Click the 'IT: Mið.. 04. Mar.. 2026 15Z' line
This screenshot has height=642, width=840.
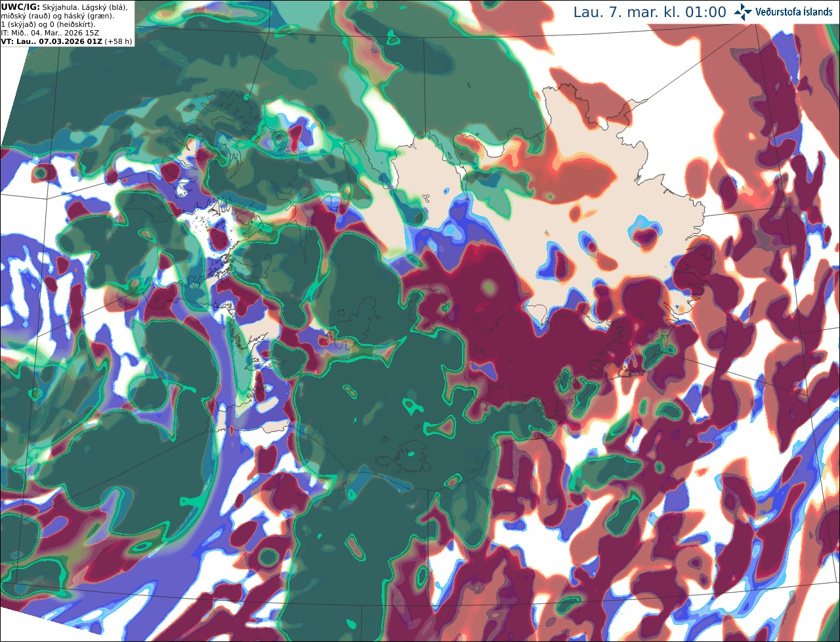50,33
